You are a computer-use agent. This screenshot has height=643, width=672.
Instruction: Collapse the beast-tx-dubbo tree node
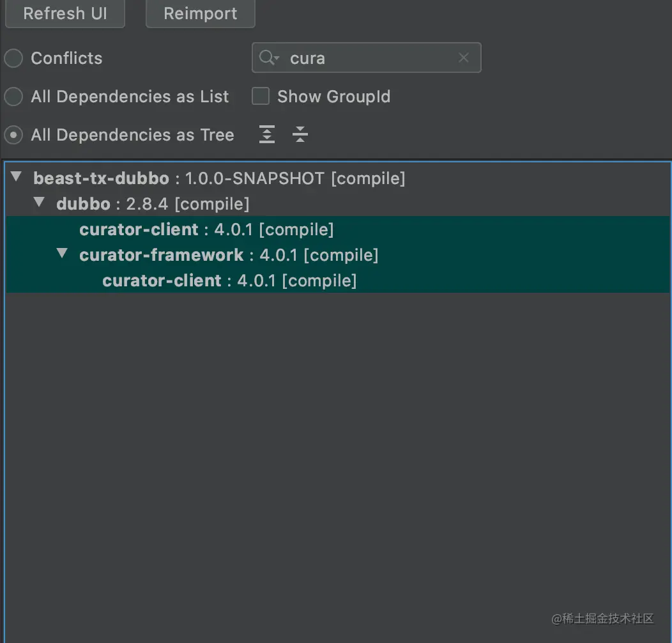coord(17,177)
